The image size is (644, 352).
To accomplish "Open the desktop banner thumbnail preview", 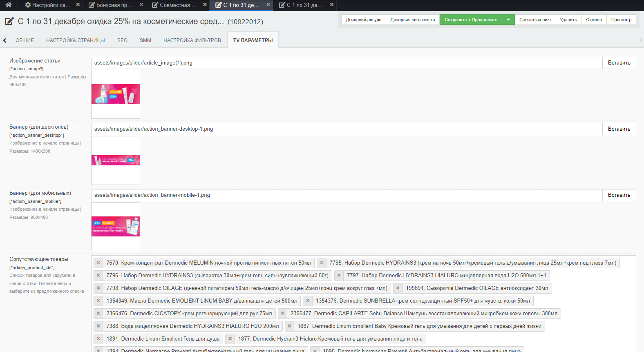I will coord(116,160).
